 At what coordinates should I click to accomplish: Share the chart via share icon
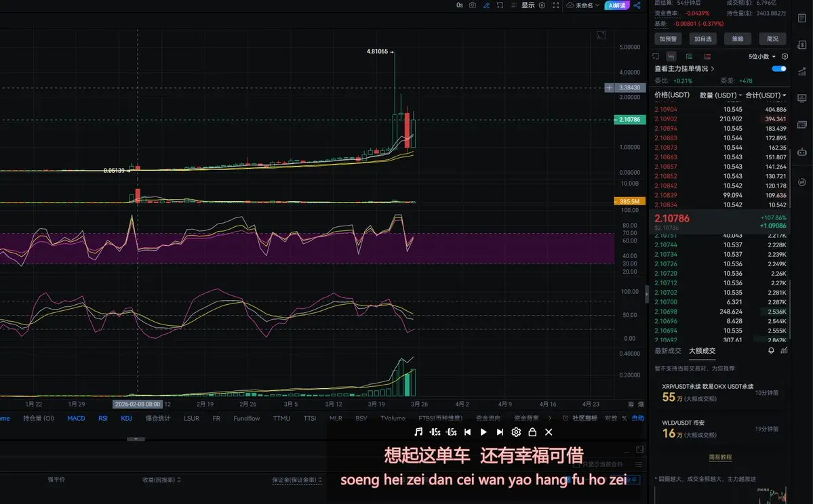pos(637,5)
